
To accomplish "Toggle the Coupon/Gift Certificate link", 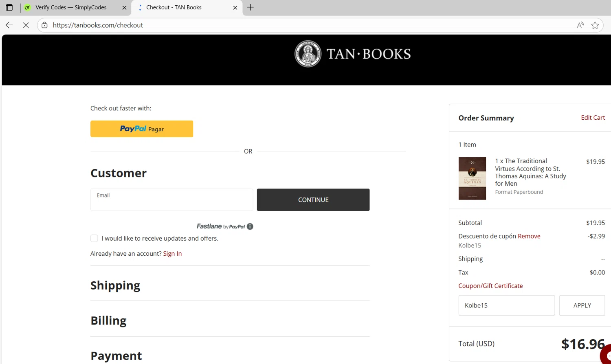I will pyautogui.click(x=490, y=286).
